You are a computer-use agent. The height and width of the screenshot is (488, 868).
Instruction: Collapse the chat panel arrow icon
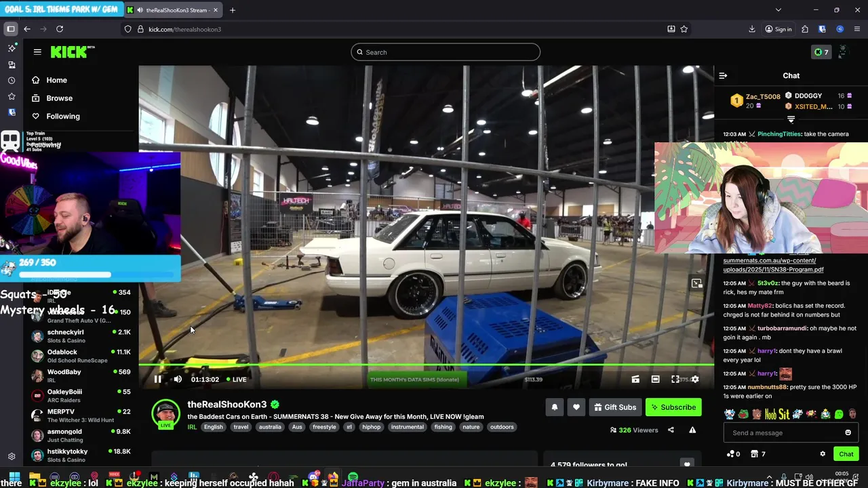[x=723, y=76]
